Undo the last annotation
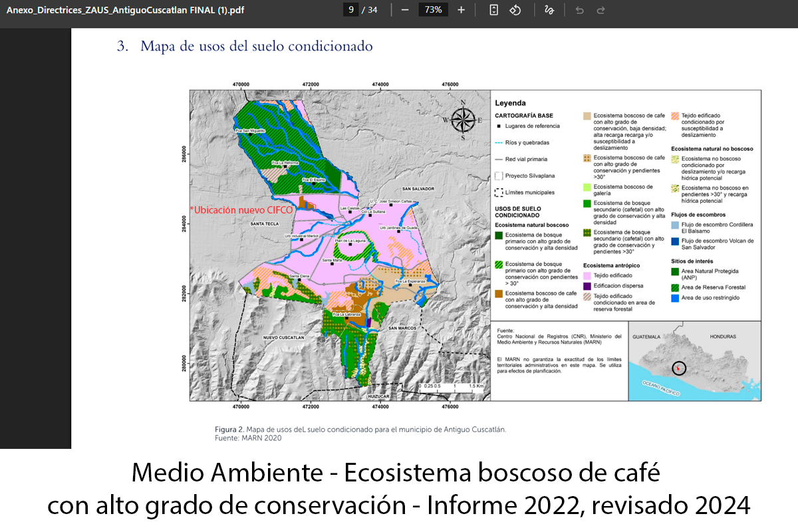Screen dimensions: 798x532 [x=579, y=10]
